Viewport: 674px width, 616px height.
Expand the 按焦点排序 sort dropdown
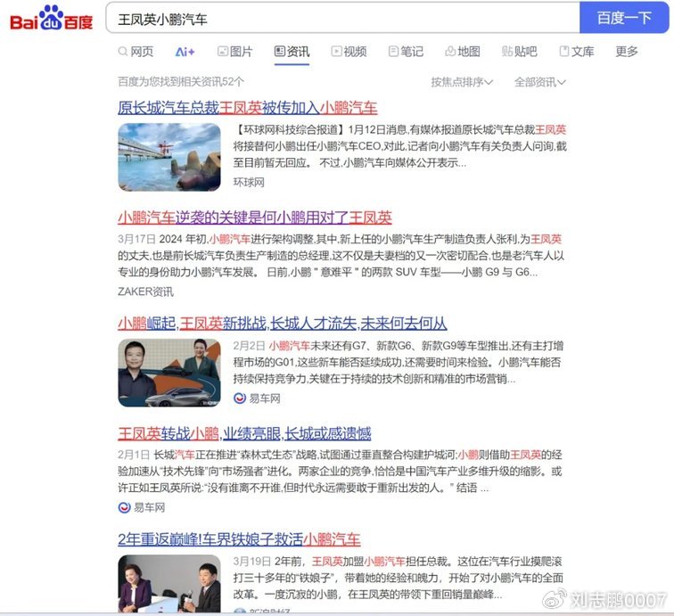tap(462, 82)
